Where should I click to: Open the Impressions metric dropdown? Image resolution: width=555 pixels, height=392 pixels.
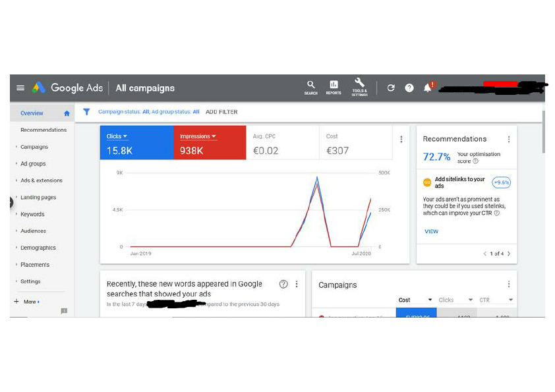click(x=198, y=136)
